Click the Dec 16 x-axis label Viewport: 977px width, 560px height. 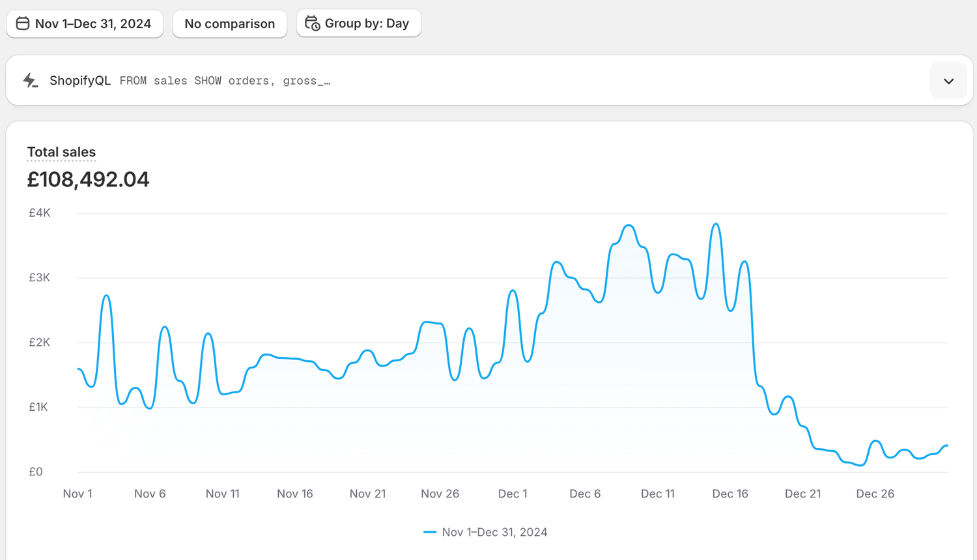(x=729, y=494)
